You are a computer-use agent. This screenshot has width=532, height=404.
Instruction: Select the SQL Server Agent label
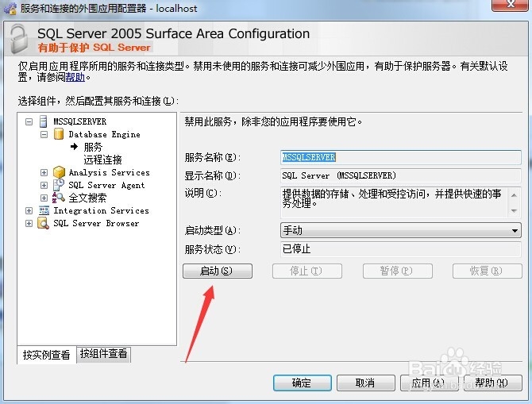[106, 185]
